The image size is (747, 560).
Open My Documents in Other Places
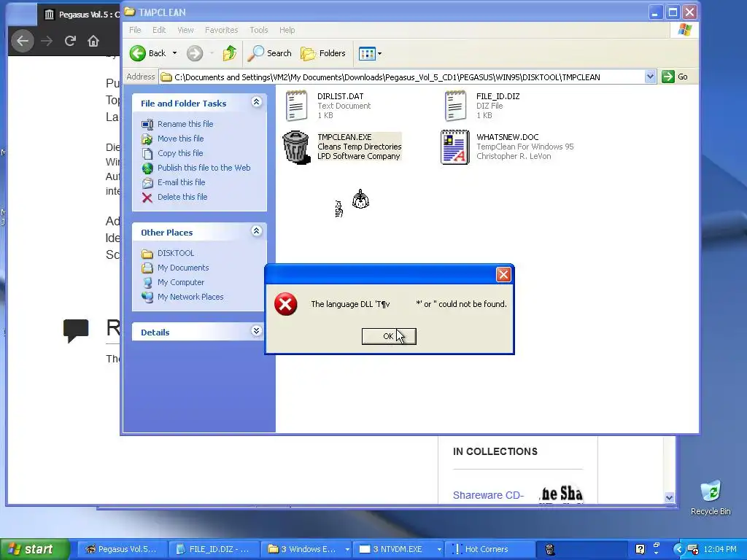[183, 268]
